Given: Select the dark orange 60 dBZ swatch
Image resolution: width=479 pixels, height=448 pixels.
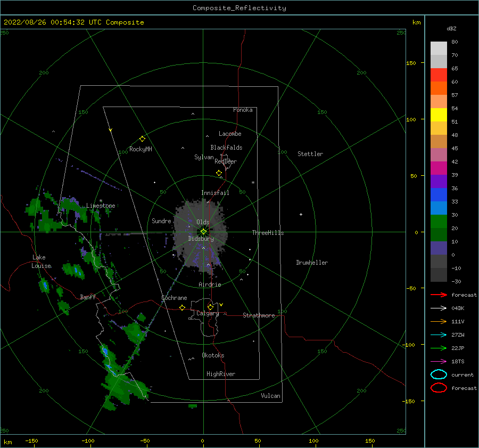Looking at the screenshot, I should click(439, 88).
